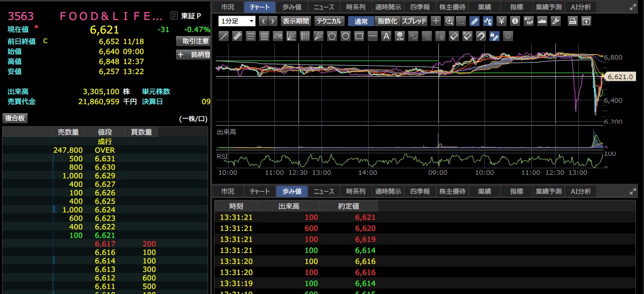The image size is (644, 294).
Task: Toggle the magnet snap tool
Action: point(480,36)
